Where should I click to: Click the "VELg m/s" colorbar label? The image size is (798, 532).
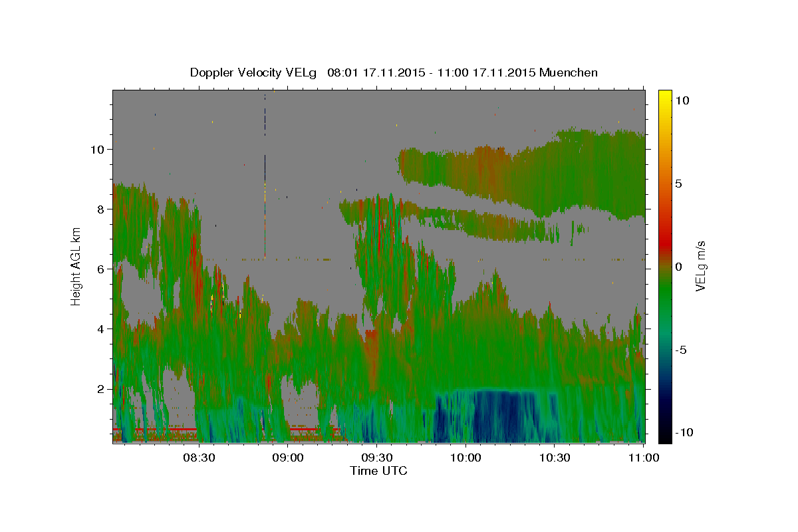(701, 266)
